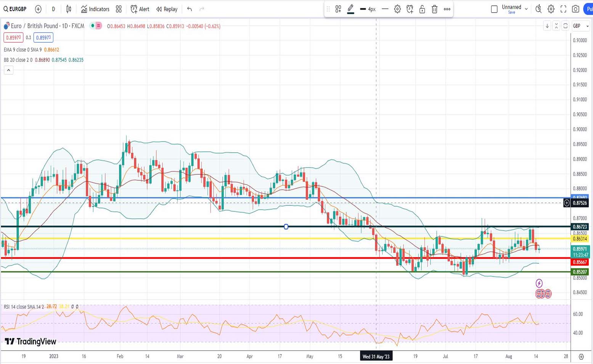The width and height of the screenshot is (593, 364).
Task: Toggle the lock on the selected drawing
Action: pyautogui.click(x=422, y=9)
